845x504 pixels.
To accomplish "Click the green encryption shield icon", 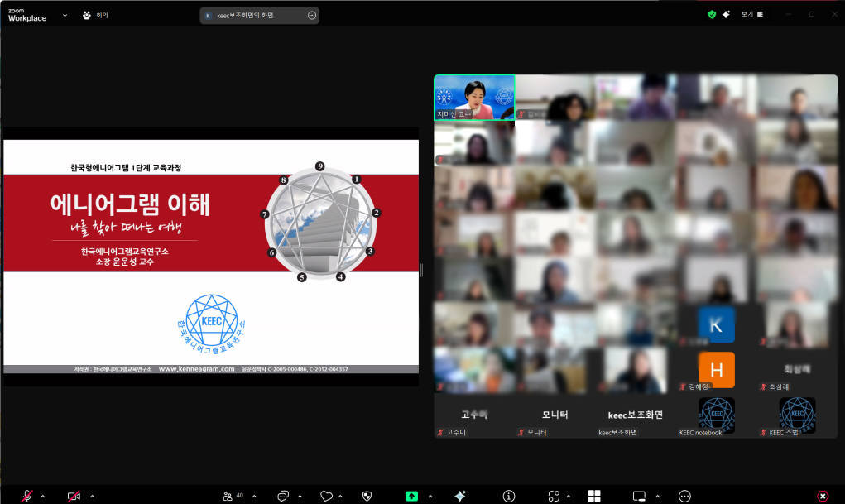I will [x=712, y=15].
